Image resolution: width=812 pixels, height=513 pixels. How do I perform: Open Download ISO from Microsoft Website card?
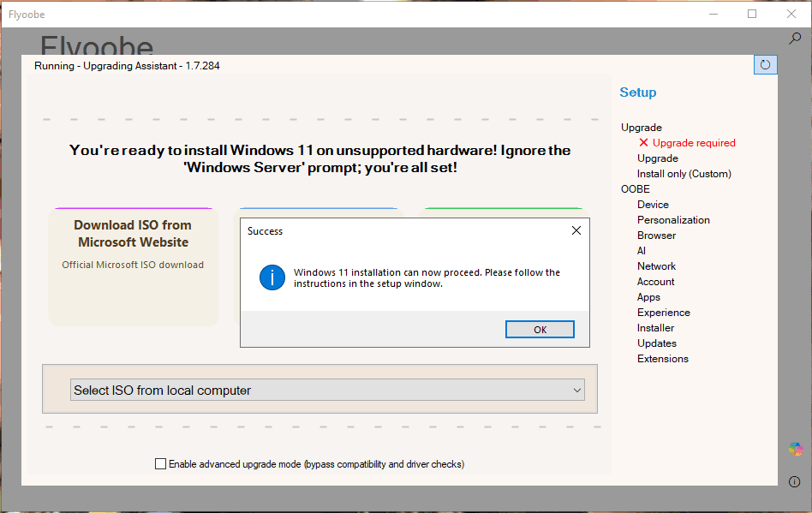[133, 266]
